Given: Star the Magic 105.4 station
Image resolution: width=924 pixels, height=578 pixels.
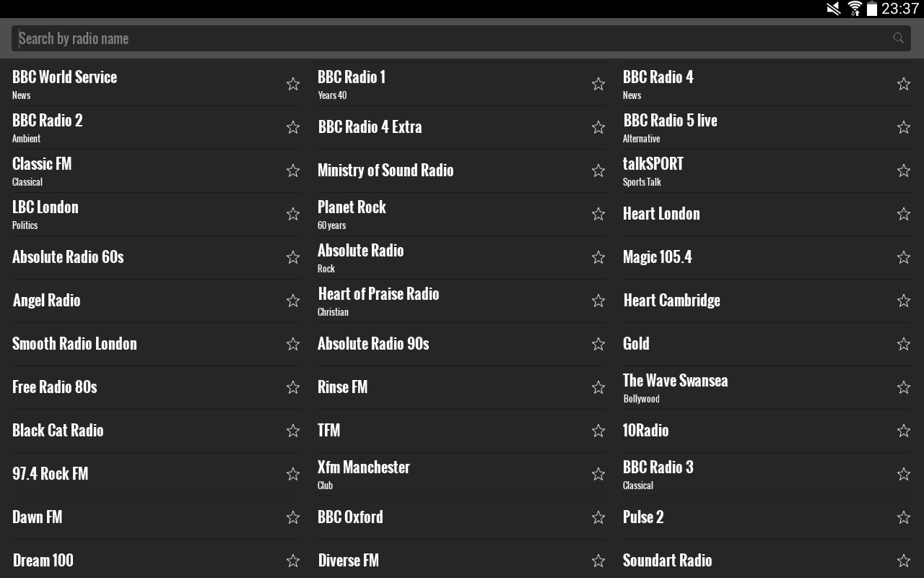Looking at the screenshot, I should (x=904, y=257).
